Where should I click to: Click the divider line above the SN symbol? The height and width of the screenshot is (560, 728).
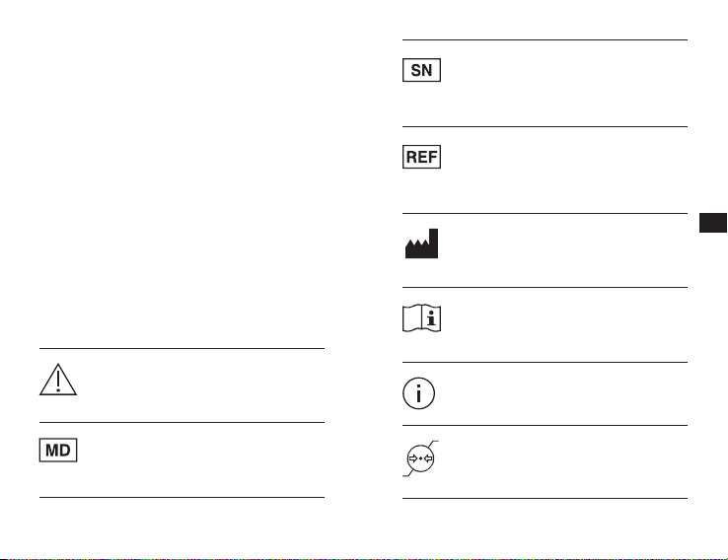pos(545,39)
